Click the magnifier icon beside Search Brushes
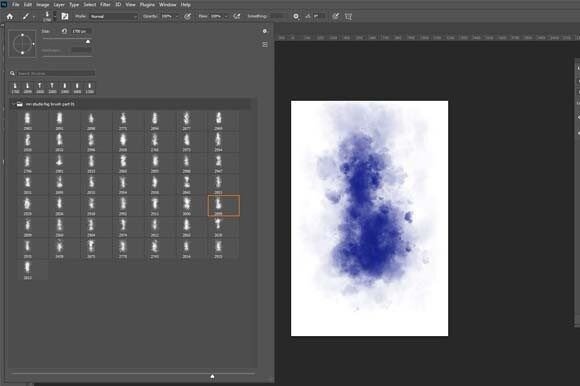This screenshot has height=386, width=580. point(12,73)
